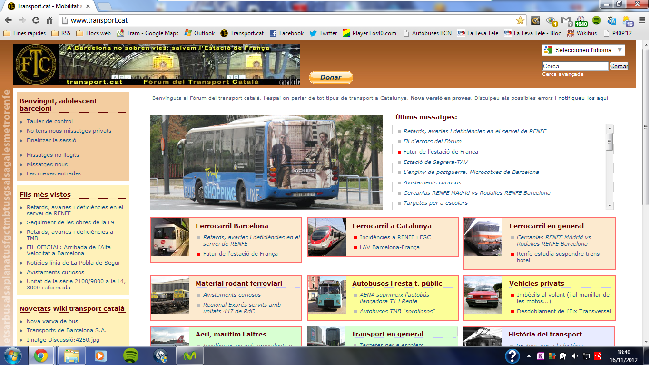The height and width of the screenshot is (365, 649).
Task: Open the language selection dropdown
Action: coord(583,50)
